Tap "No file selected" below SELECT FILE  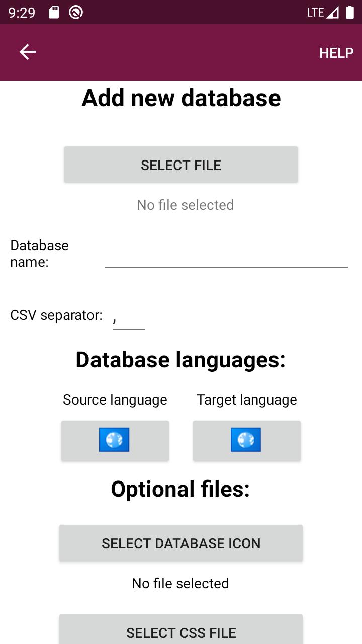[185, 205]
